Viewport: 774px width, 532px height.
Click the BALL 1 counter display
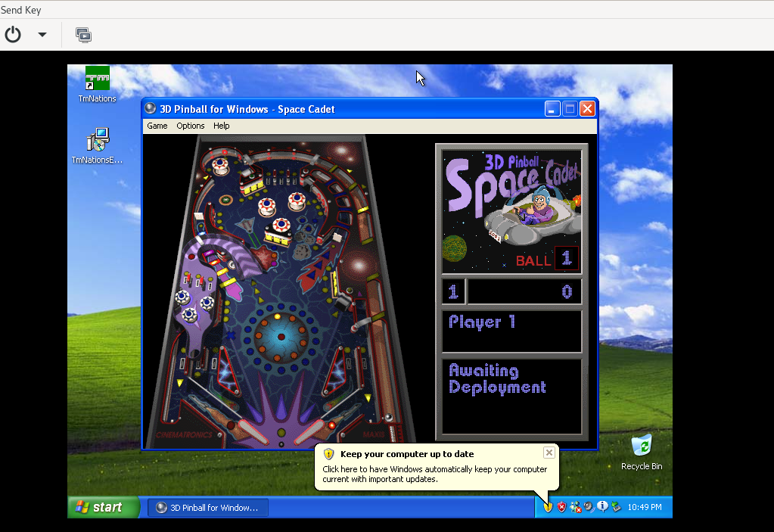click(546, 259)
